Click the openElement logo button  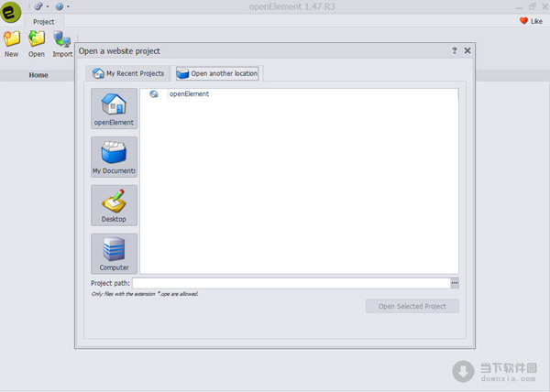coord(10,12)
